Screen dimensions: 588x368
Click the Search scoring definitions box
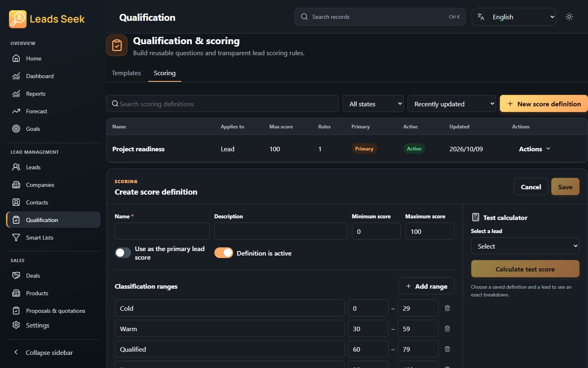223,104
